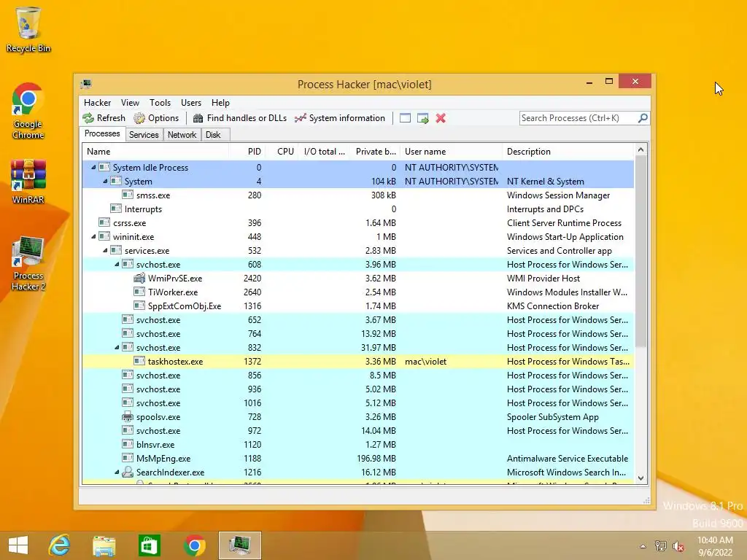The height and width of the screenshot is (560, 747).
Task: Open Options from the toolbar
Action: (156, 118)
